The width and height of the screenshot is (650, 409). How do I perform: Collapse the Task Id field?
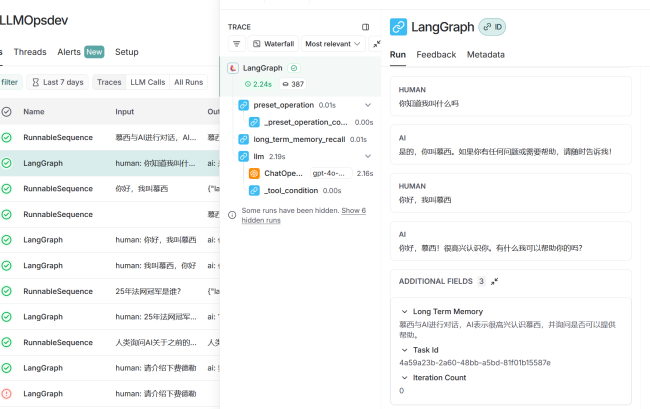coord(405,350)
